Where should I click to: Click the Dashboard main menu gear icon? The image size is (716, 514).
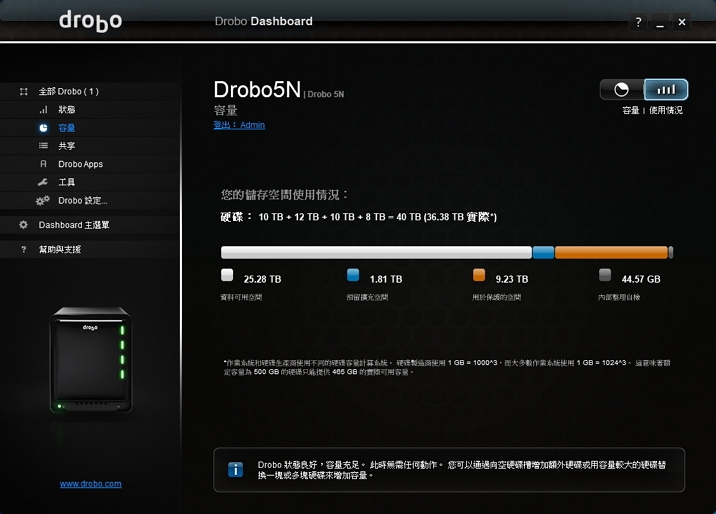coord(23,225)
